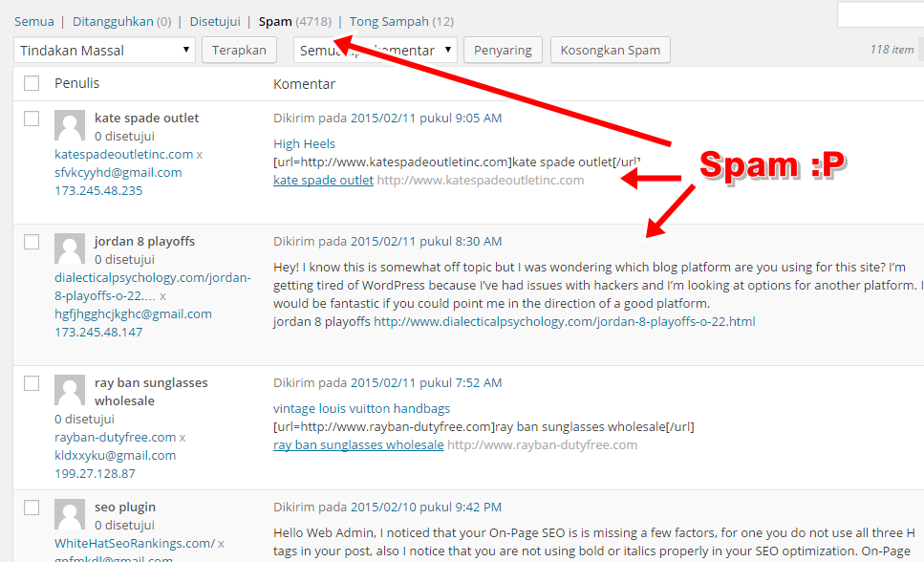
Task: Click author name jordan 8 playoffs
Action: coord(144,241)
